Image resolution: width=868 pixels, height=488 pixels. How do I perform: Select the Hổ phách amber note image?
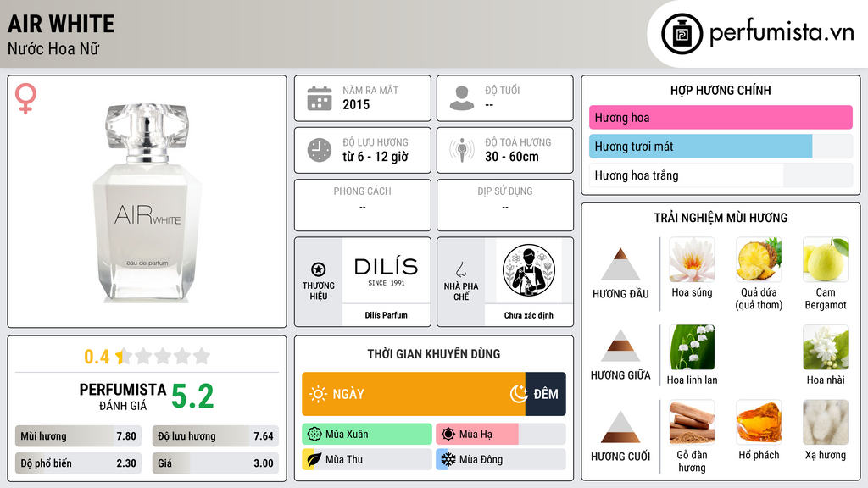pyautogui.click(x=759, y=423)
